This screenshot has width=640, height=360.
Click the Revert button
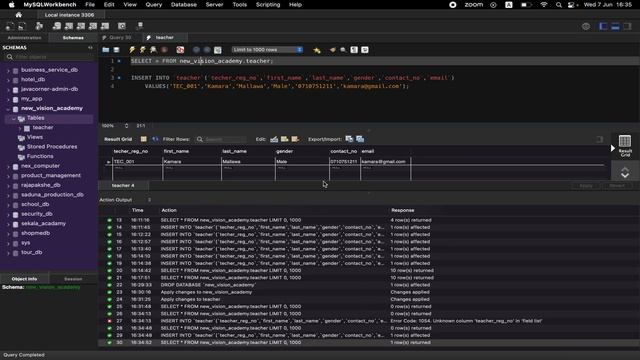[x=617, y=186]
